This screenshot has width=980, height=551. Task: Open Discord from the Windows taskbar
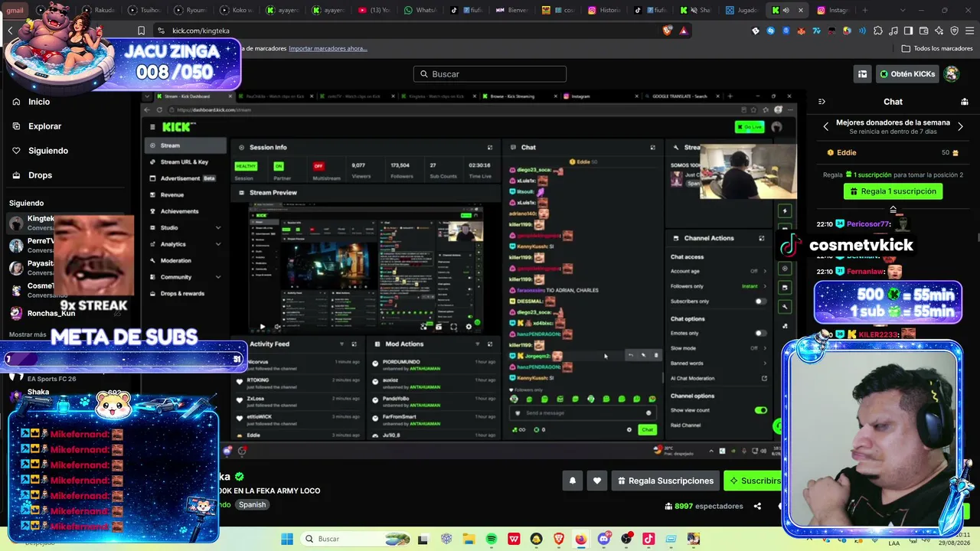point(604,539)
